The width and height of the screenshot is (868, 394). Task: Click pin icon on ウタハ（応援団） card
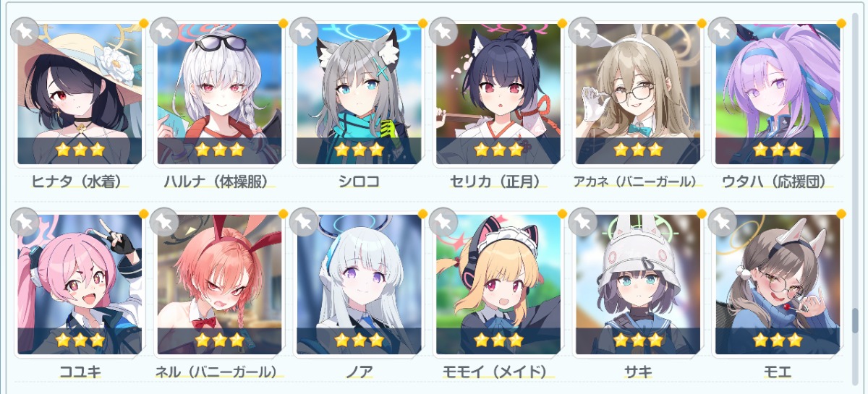point(722,31)
